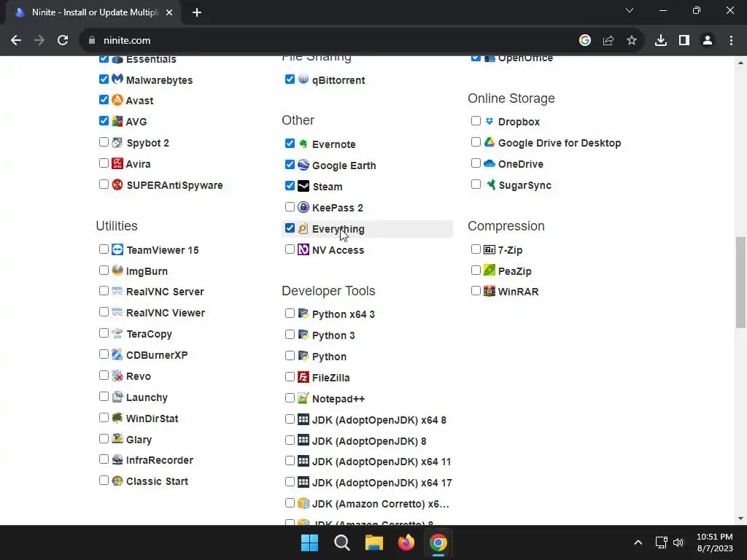This screenshot has width=747, height=560.
Task: Show hidden system tray icons
Action: pos(638,542)
